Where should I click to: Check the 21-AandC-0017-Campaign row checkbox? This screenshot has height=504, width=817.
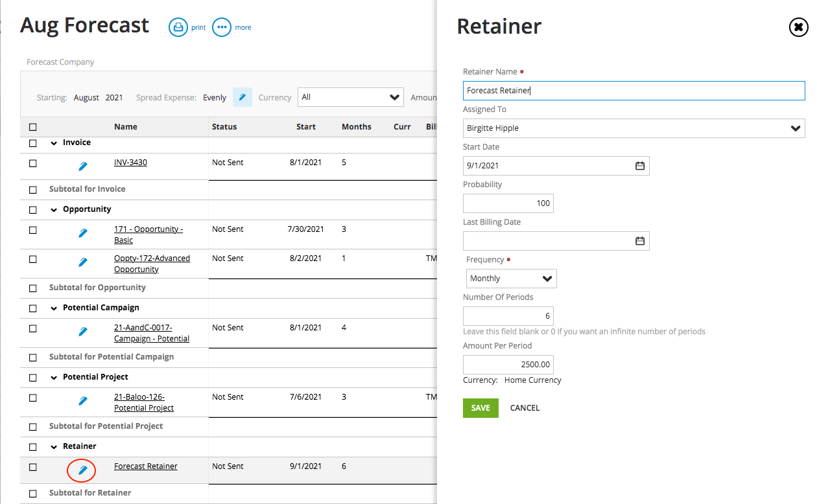pos(33,328)
